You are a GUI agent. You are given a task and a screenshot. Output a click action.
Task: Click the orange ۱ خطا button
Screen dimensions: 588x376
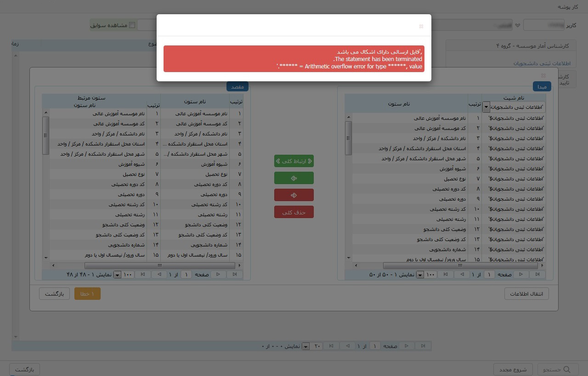coord(87,294)
